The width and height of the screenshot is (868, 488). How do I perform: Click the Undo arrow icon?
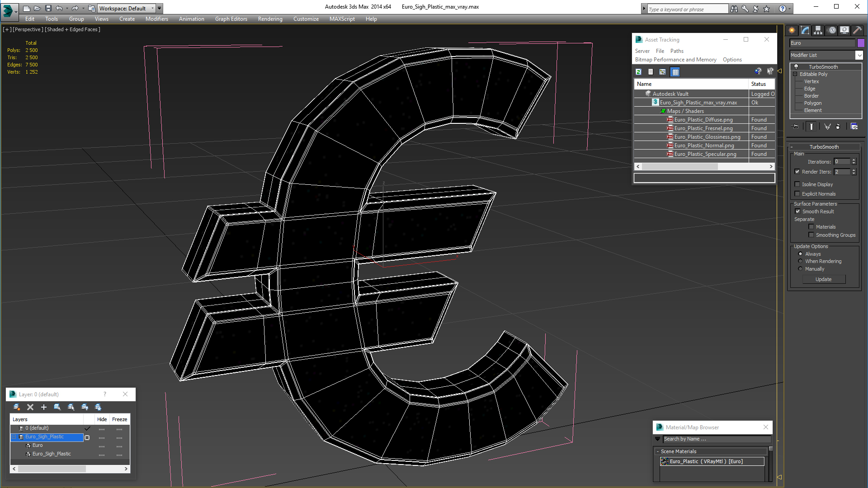pos(59,9)
